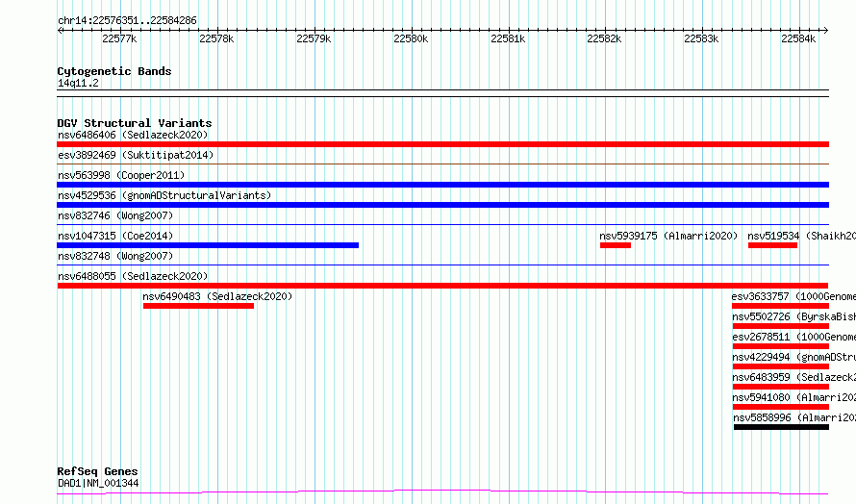Open esv3892469 (Suktitipat2014) variant label
856x504 pixels.
tap(136, 155)
